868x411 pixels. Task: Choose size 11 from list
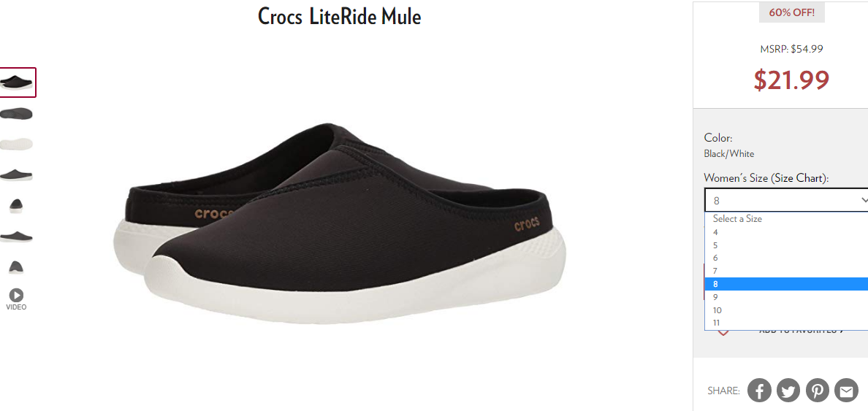[x=786, y=323]
